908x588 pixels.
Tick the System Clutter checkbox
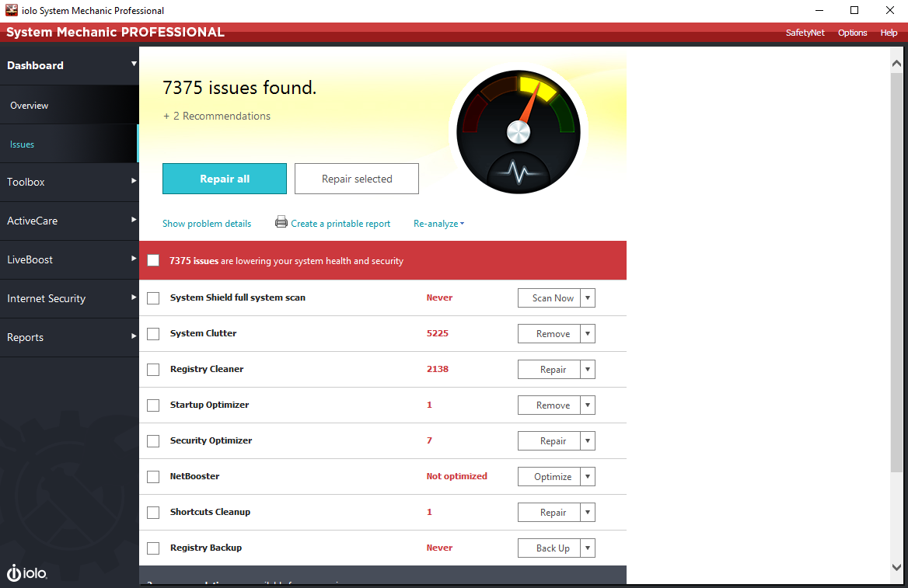pyautogui.click(x=153, y=334)
